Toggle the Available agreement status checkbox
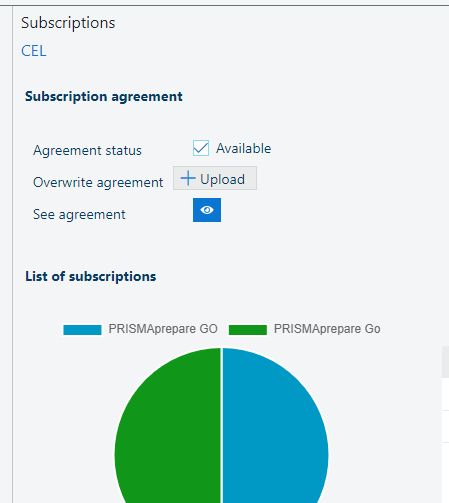This screenshot has height=503, width=449. [x=201, y=148]
